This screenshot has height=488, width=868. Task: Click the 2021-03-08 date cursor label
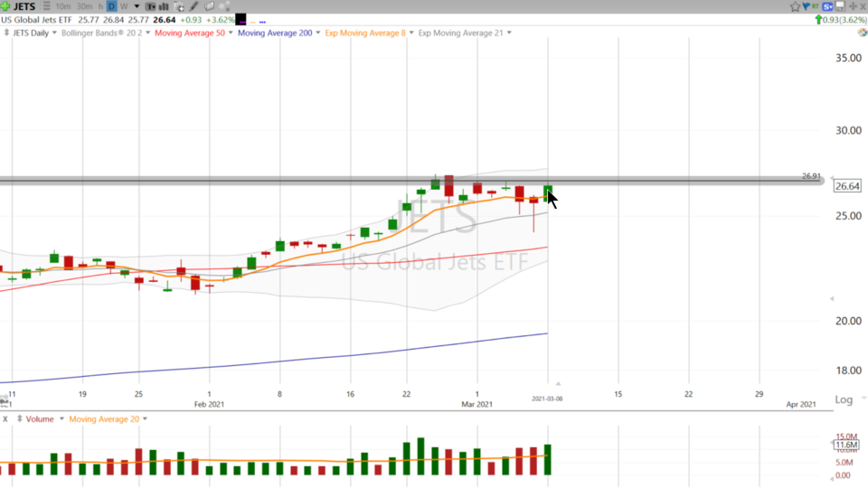pos(547,399)
